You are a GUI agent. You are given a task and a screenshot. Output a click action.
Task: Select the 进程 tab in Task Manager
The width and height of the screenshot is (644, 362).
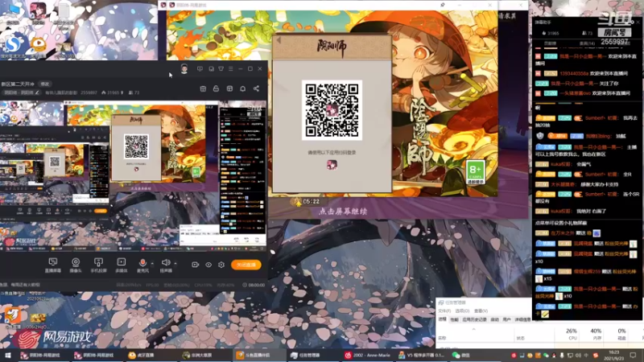[442, 319]
